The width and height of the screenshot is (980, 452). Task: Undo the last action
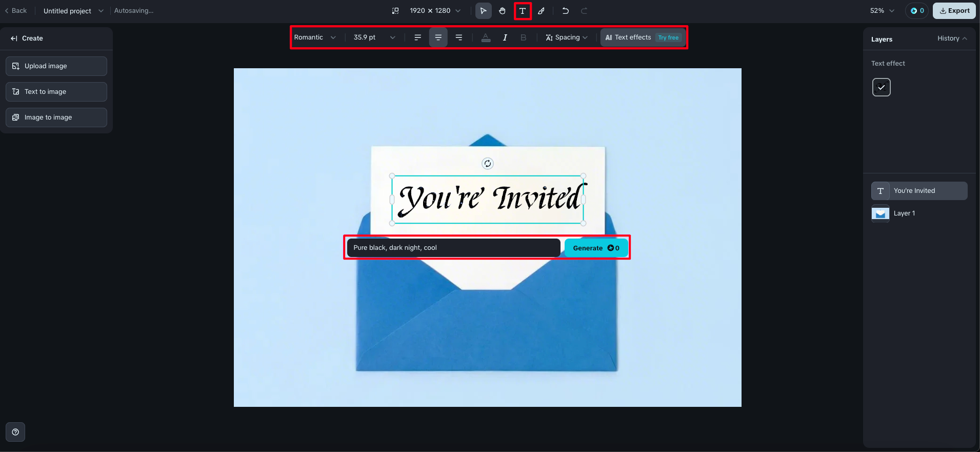pyautogui.click(x=565, y=11)
